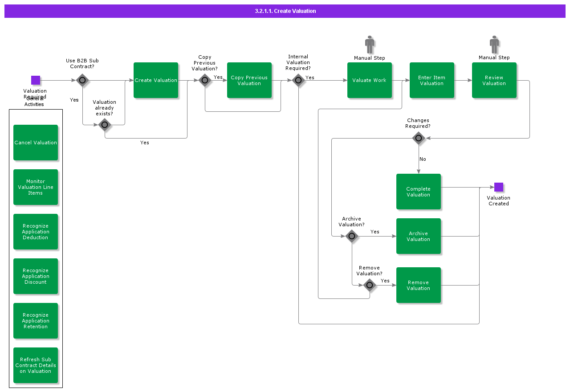
Task: Click the 'Valuation Required' start event label
Action: coord(35,94)
